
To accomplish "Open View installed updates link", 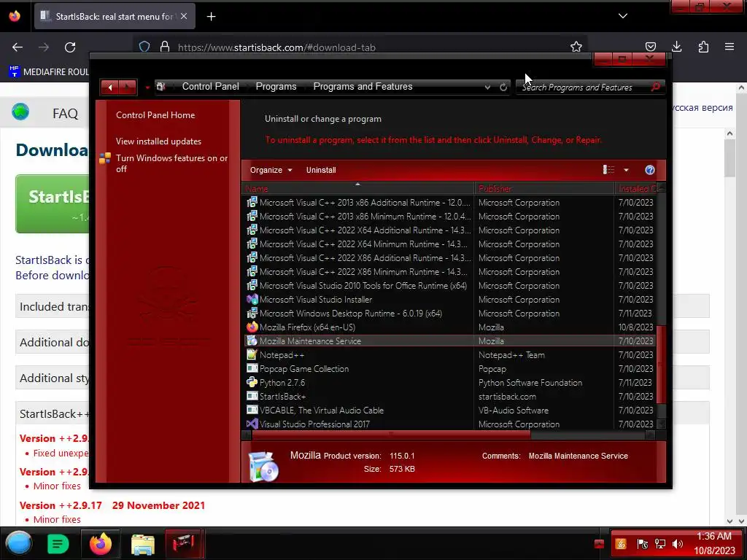I will coord(158,141).
